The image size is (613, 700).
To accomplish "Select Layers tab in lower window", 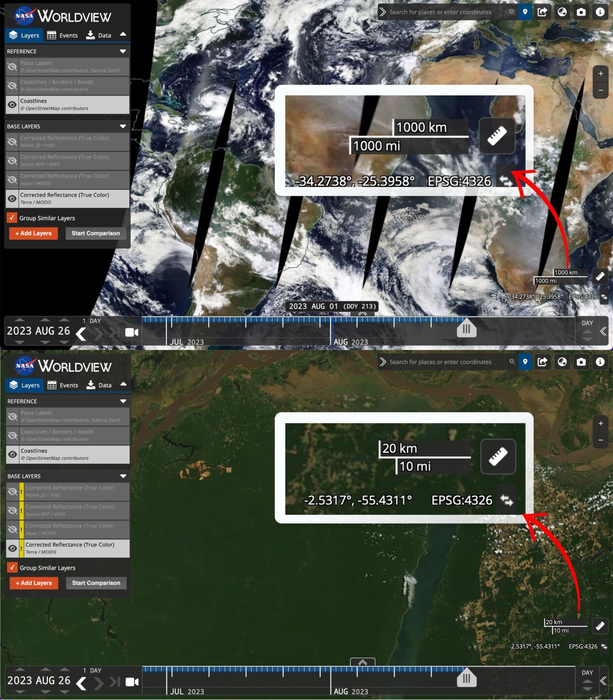I will pos(24,385).
